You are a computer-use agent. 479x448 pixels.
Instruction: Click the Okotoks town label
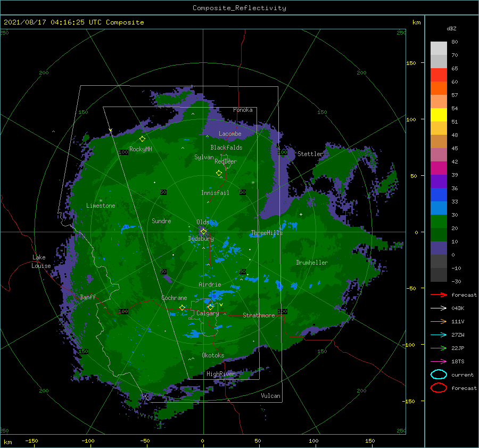pos(213,355)
